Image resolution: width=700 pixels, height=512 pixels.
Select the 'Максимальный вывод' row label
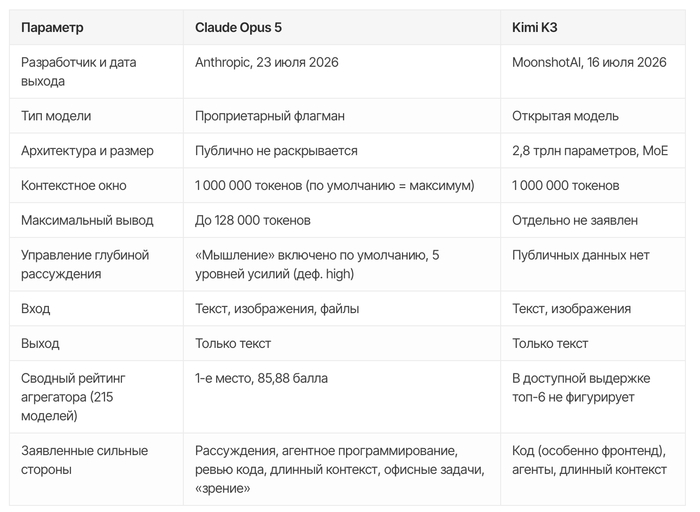coord(87,221)
